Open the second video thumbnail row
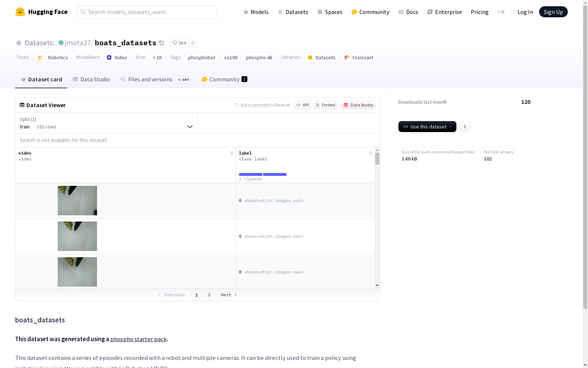588x368 pixels. pos(77,236)
